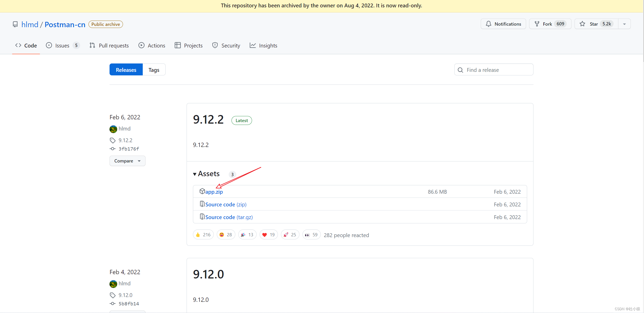
Task: Click the fork count 609
Action: (560, 24)
